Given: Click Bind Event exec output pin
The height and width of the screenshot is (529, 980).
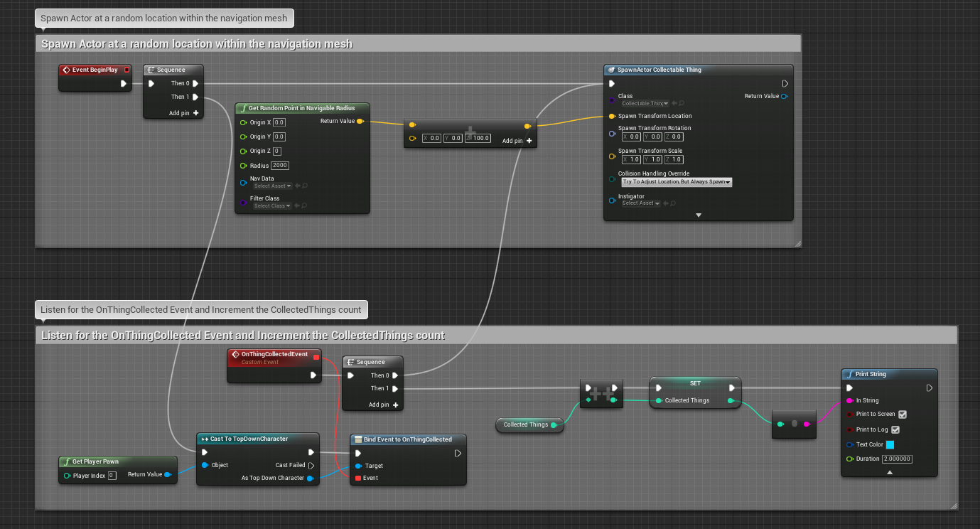Looking at the screenshot, I should tap(458, 453).
